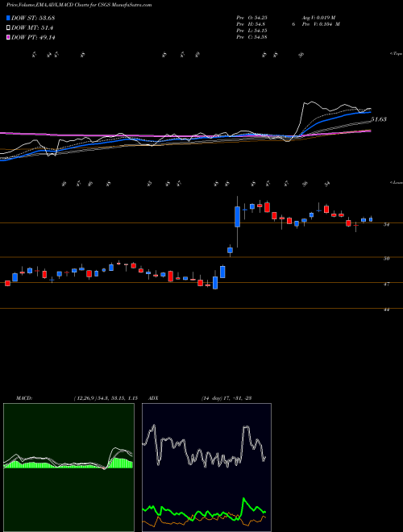Click the white DOW MT legend swatch
Viewport: 403px width, 532px height.
[x=8, y=28]
